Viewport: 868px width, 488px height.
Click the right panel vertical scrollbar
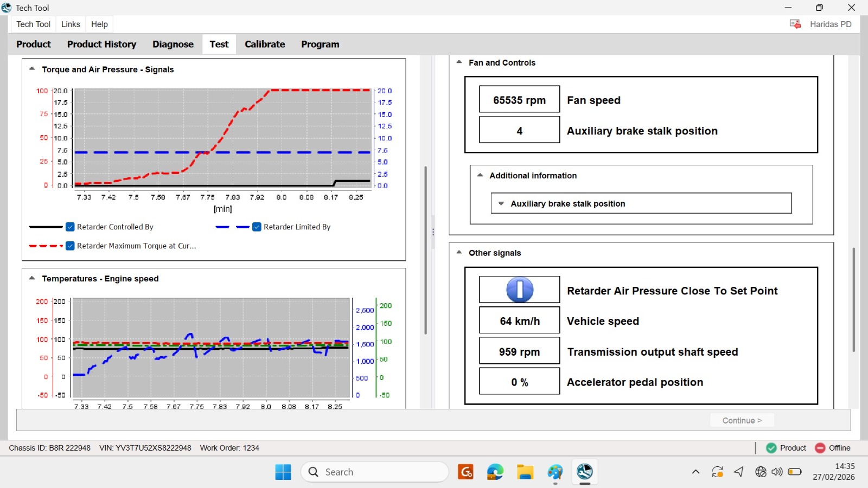[x=853, y=299]
